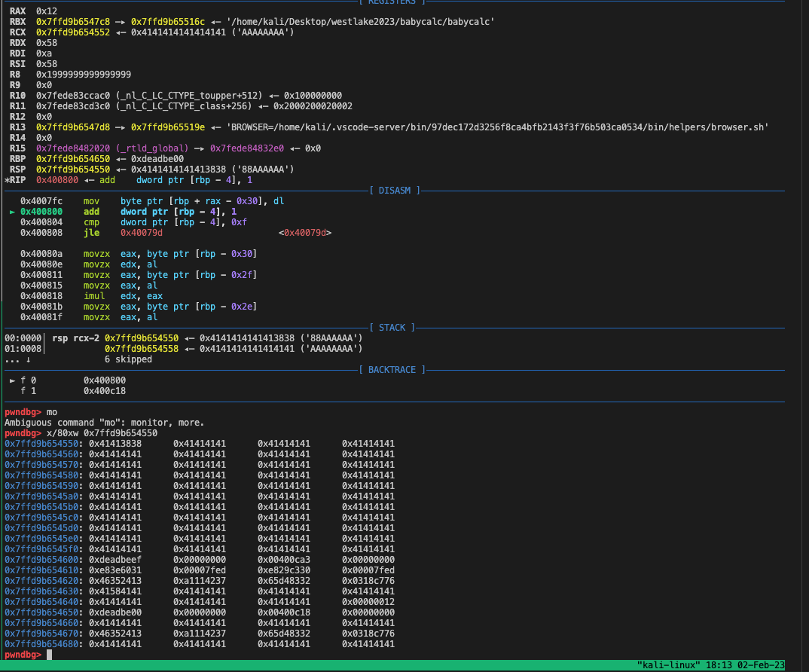Click the arrow marker beside backtrace frame f 0
Screen dimensions: 809x672
click(12, 380)
